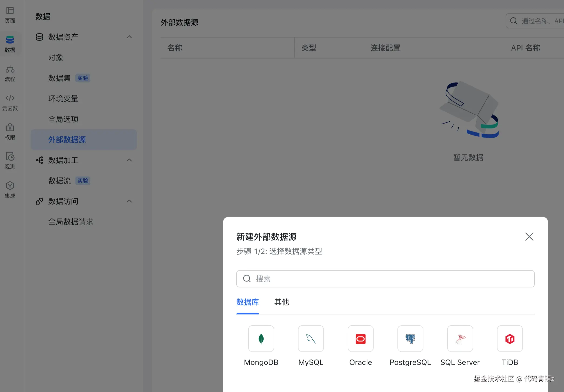The image size is (564, 392).
Task: Open 全局数据请求 menu entry
Action: coord(71,222)
